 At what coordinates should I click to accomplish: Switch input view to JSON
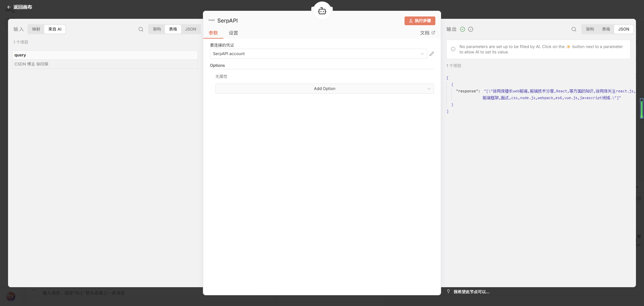click(191, 29)
